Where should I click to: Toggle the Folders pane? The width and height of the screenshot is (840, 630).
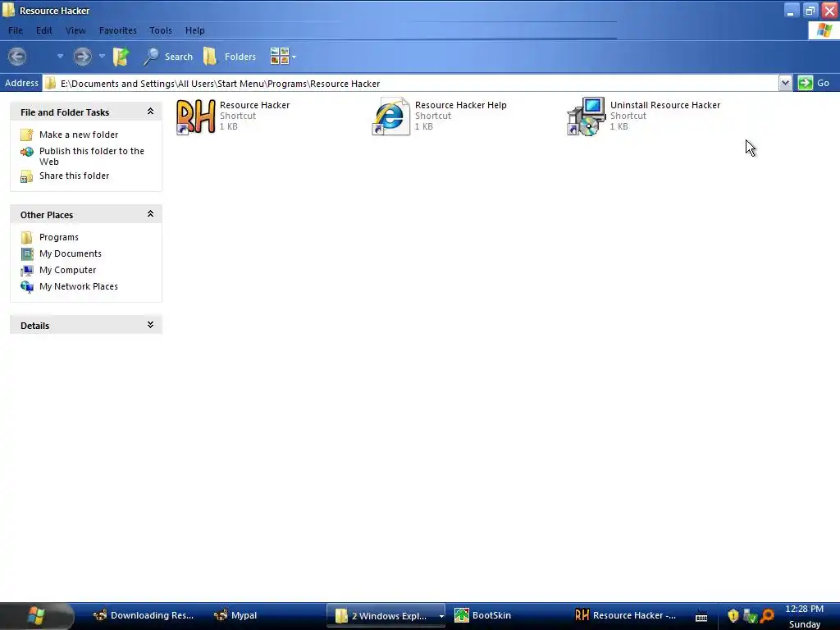click(x=230, y=57)
